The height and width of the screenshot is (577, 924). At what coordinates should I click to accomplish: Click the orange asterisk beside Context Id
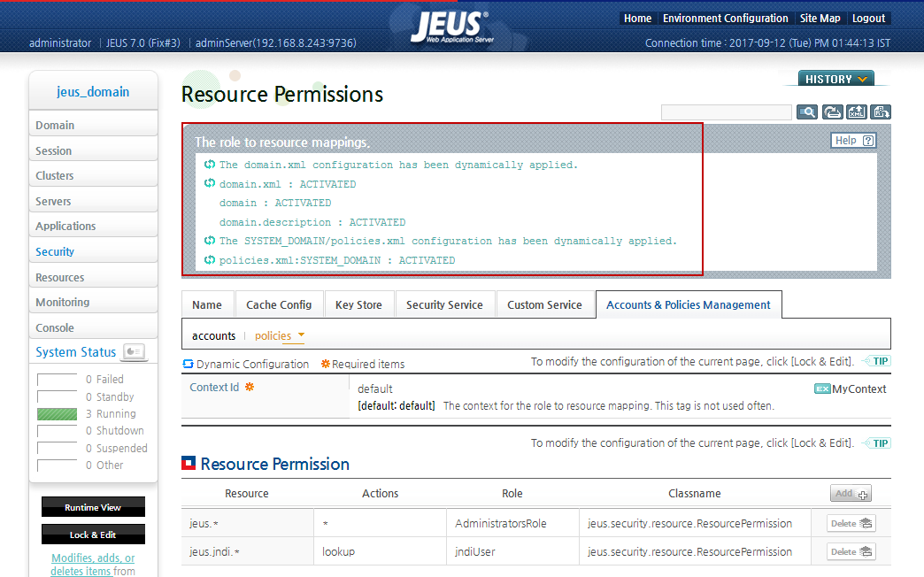(x=250, y=387)
